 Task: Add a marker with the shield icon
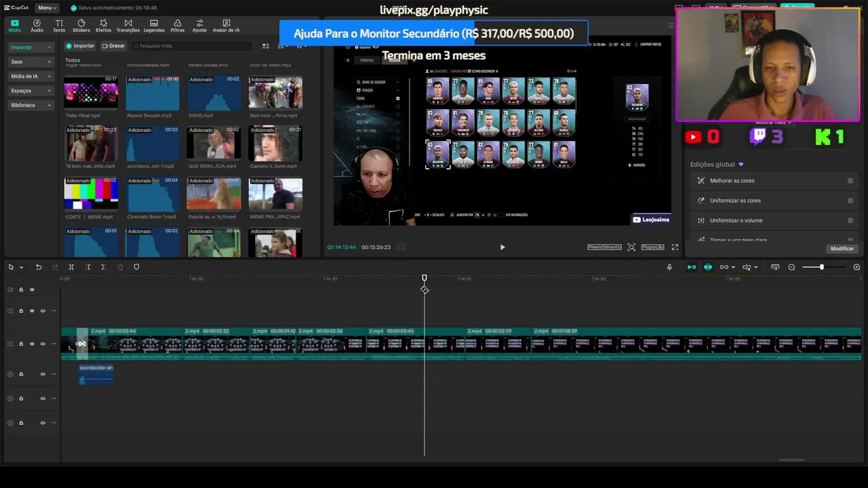[136, 267]
